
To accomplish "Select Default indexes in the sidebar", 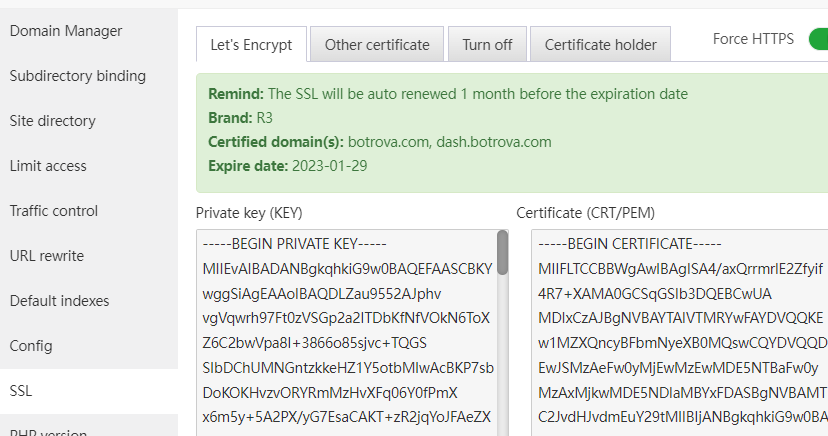I will coord(62,301).
